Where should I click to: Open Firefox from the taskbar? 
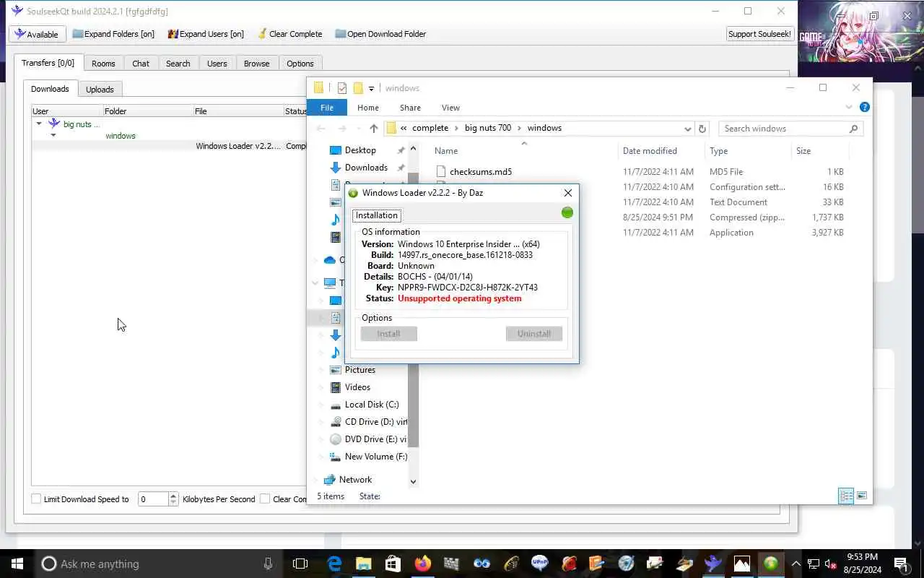point(422,564)
